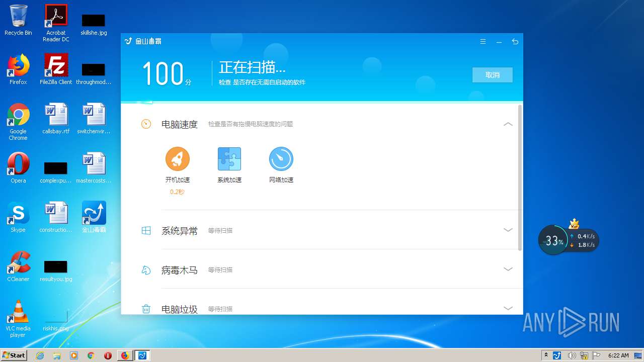The height and width of the screenshot is (362, 644).
Task: Show hidden tray icons arrow
Action: click(x=546, y=355)
